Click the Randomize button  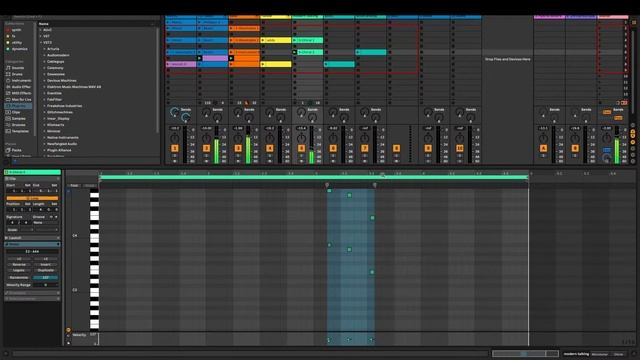pyautogui.click(x=19, y=278)
